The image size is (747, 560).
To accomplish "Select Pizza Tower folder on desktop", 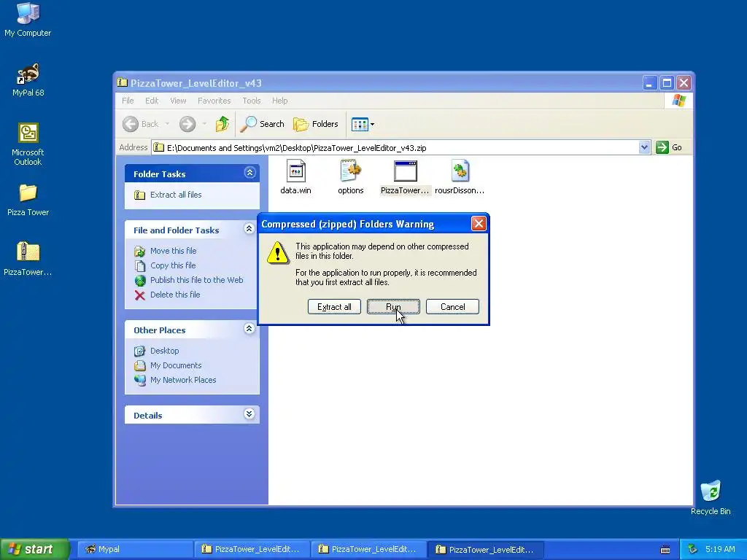I will (x=28, y=200).
